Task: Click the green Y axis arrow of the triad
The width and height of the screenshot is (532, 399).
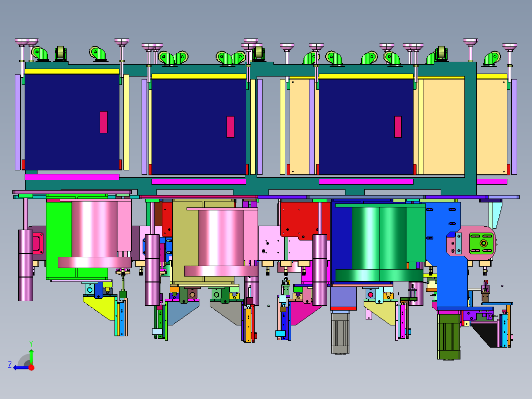Action: (x=31, y=356)
